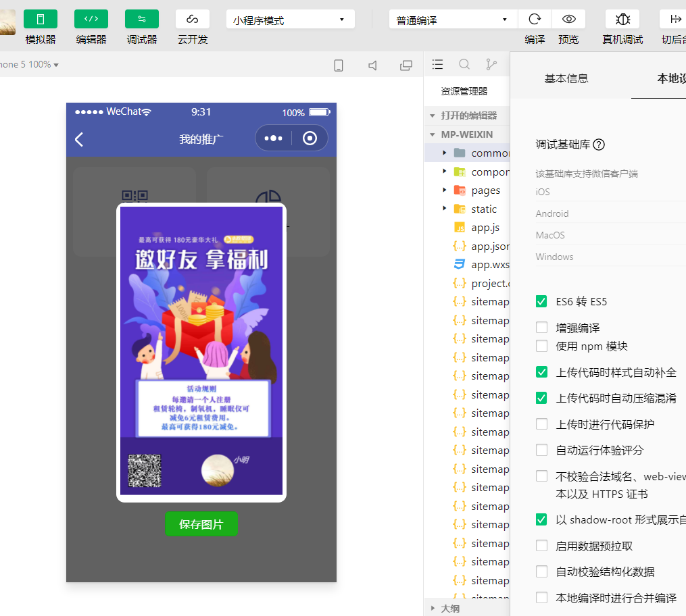Uncheck ES6 转 ES5 checkbox
This screenshot has height=616, width=686.
click(x=541, y=301)
